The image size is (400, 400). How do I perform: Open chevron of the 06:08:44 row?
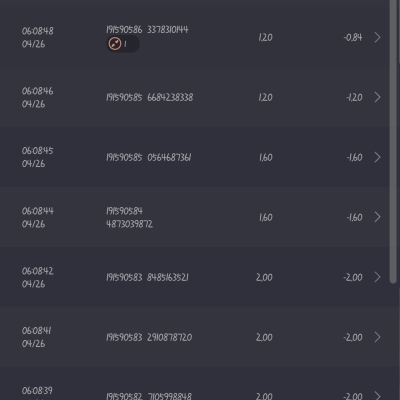point(377,217)
